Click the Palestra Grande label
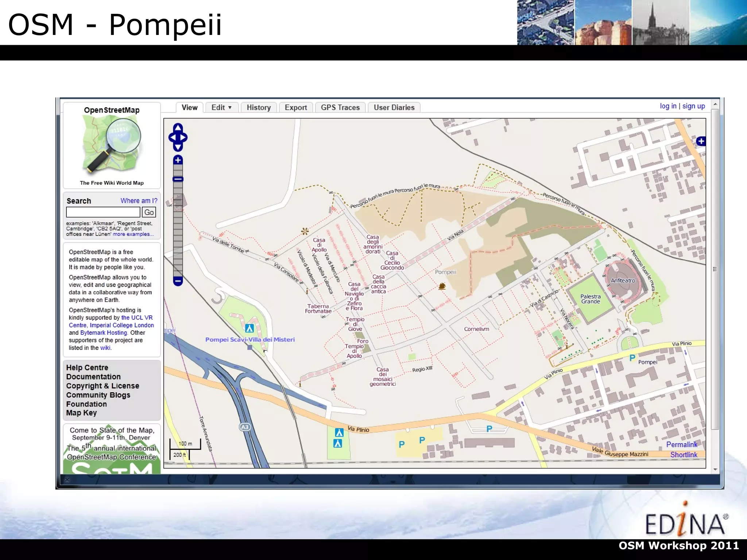The image size is (747, 560). pyautogui.click(x=591, y=299)
